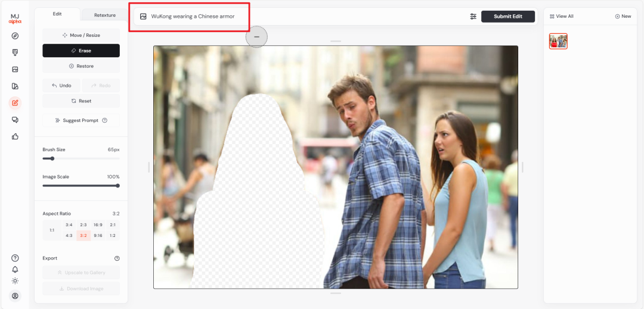Select 1:2 aspect ratio
This screenshot has width=644, height=309.
click(x=113, y=236)
